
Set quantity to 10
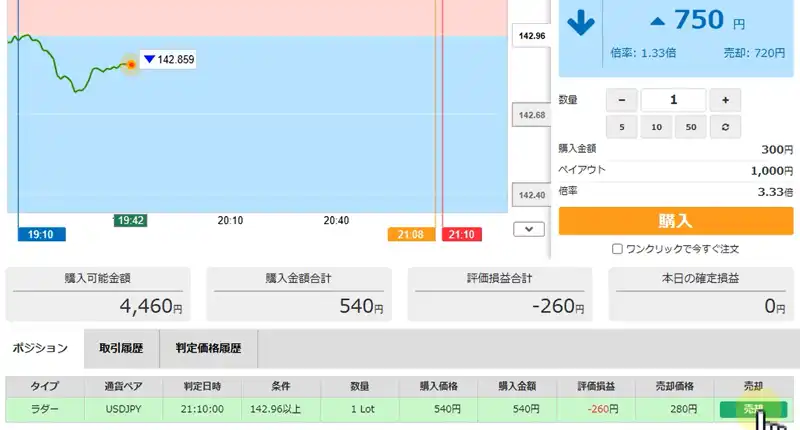point(656,127)
